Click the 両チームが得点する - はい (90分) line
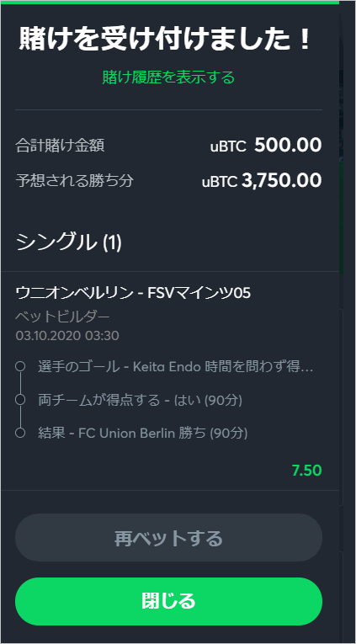 (x=140, y=400)
